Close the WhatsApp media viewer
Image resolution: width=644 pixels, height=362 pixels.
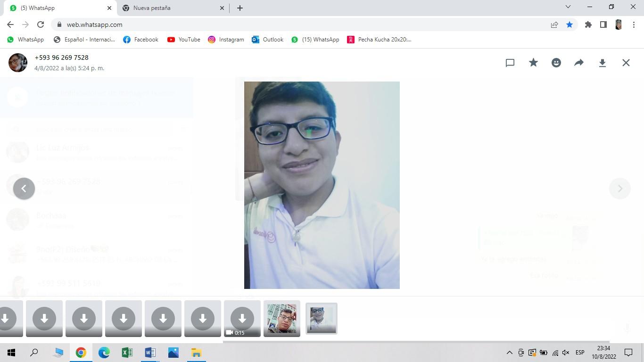pos(626,63)
